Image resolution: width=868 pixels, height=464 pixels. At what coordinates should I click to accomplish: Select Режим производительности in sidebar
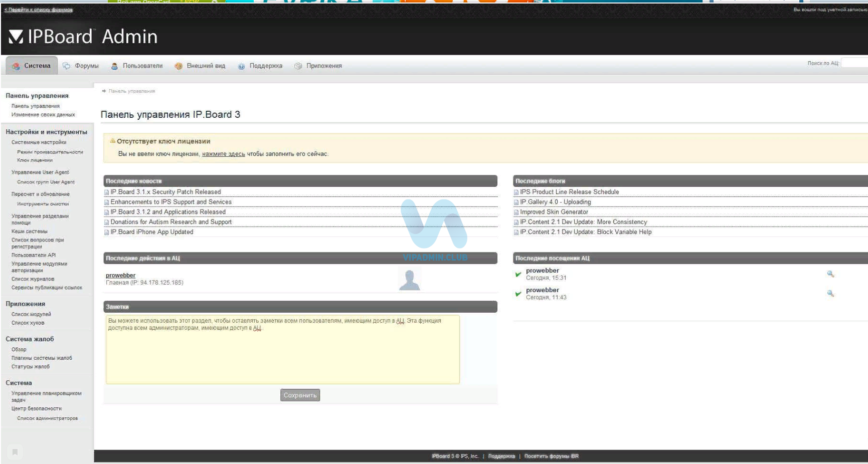pyautogui.click(x=50, y=152)
